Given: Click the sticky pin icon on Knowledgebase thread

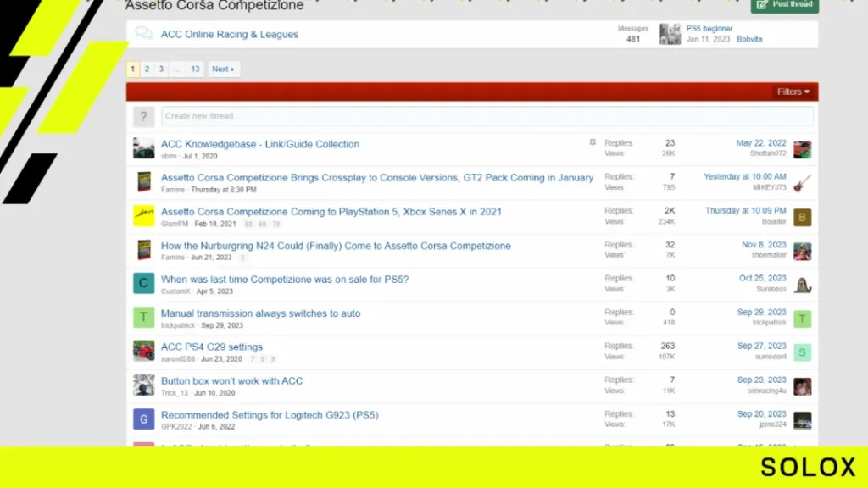Looking at the screenshot, I should (593, 142).
